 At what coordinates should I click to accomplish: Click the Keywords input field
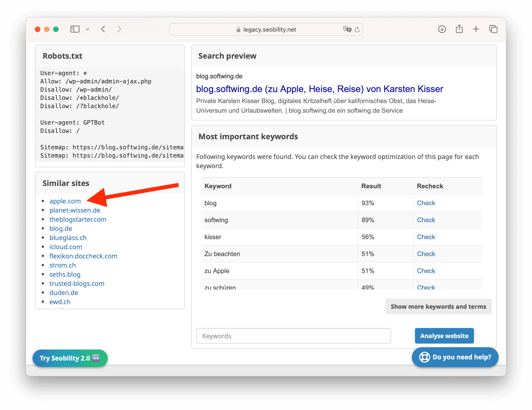293,336
